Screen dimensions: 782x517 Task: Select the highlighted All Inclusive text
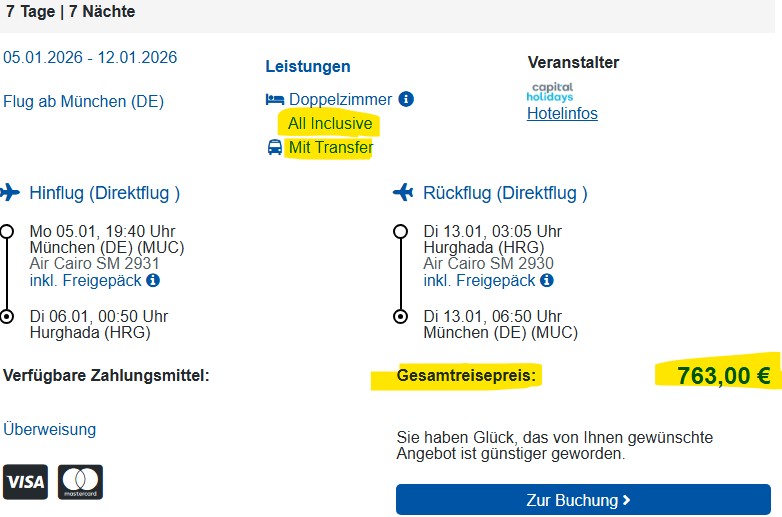coord(330,124)
